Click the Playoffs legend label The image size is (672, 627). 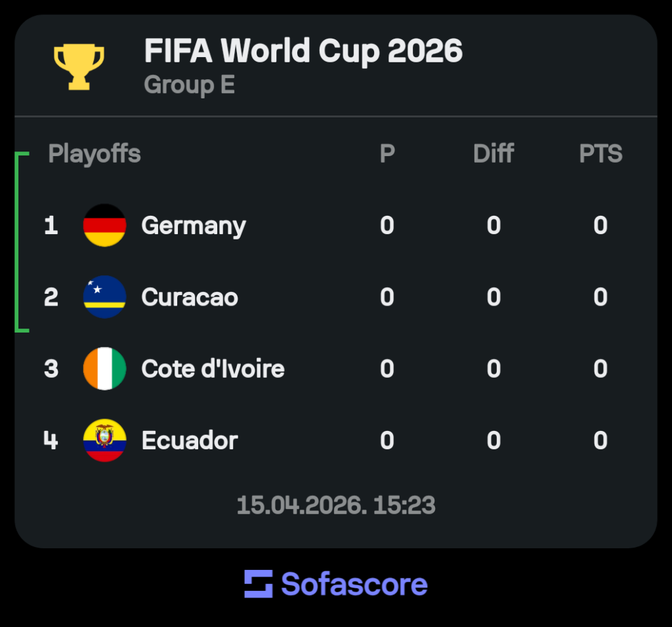pos(94,154)
